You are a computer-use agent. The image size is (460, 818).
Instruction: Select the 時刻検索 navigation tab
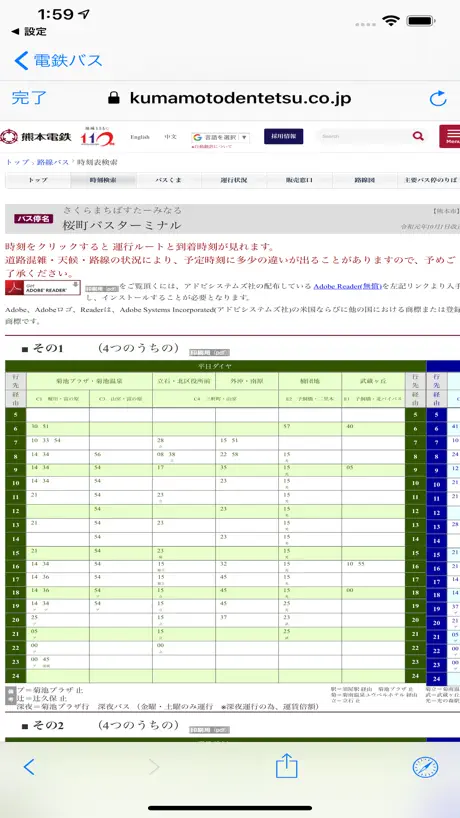[103, 180]
